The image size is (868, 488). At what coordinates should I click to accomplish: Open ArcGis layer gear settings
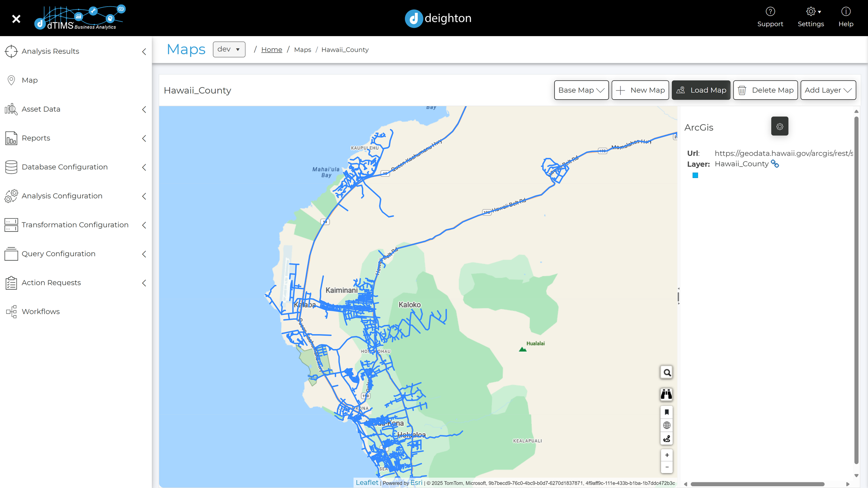(x=779, y=126)
